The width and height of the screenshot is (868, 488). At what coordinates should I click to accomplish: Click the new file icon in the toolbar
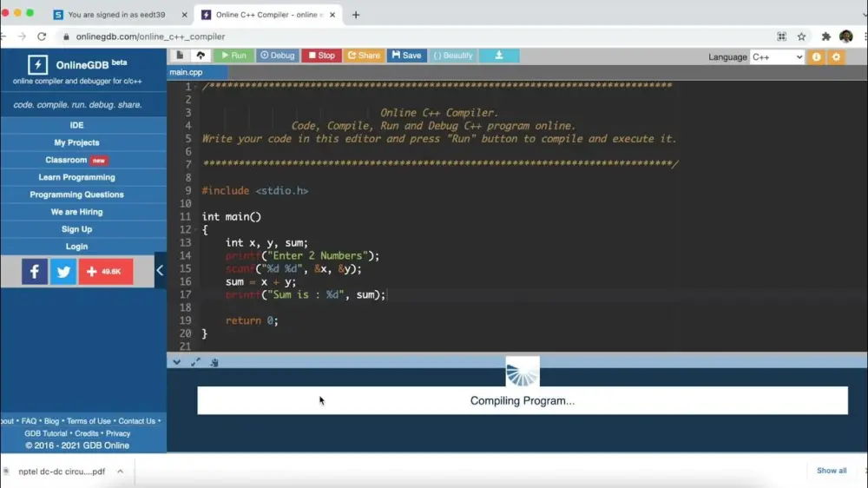[x=180, y=56]
